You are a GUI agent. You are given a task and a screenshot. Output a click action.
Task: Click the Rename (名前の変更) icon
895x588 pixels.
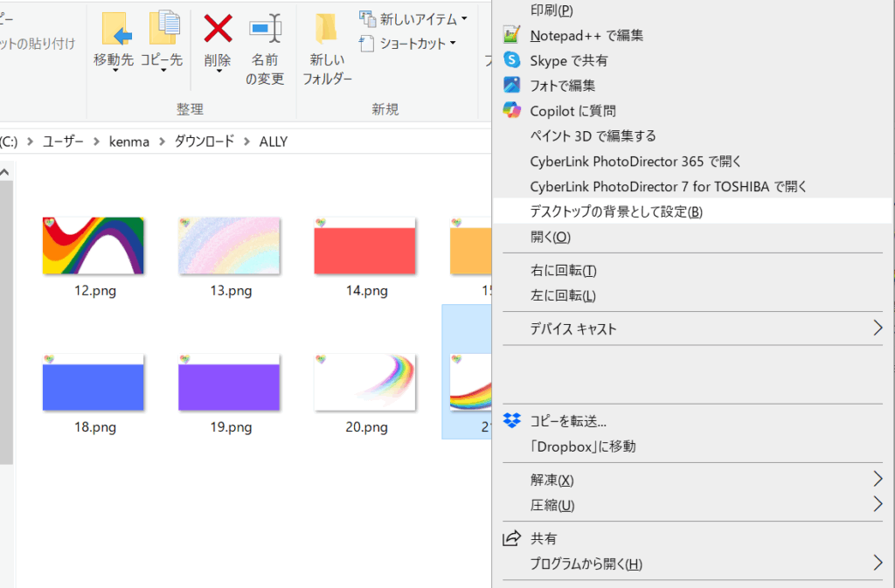(265, 29)
